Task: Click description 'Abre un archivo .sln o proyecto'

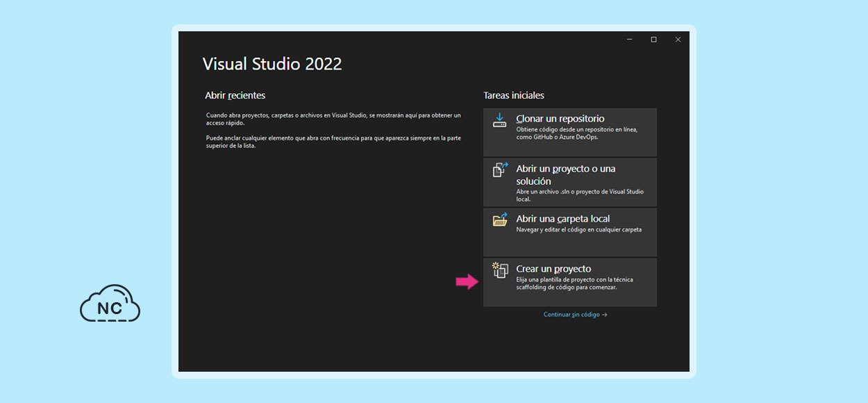Action: (560, 192)
